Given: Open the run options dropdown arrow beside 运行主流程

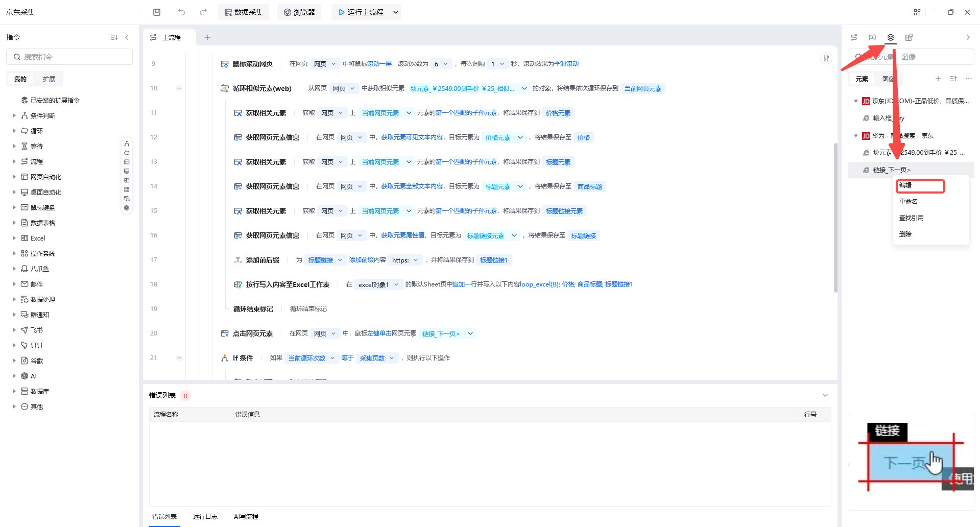Looking at the screenshot, I should tap(396, 12).
